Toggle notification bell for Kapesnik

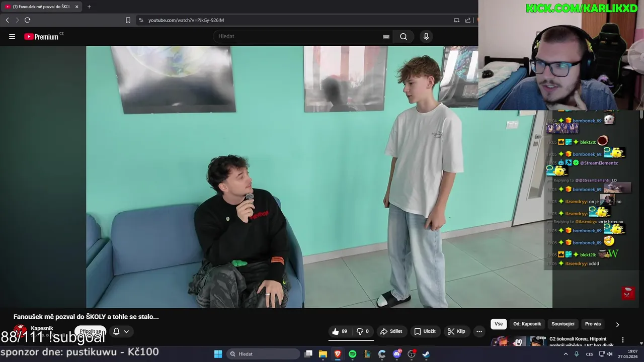(116, 331)
